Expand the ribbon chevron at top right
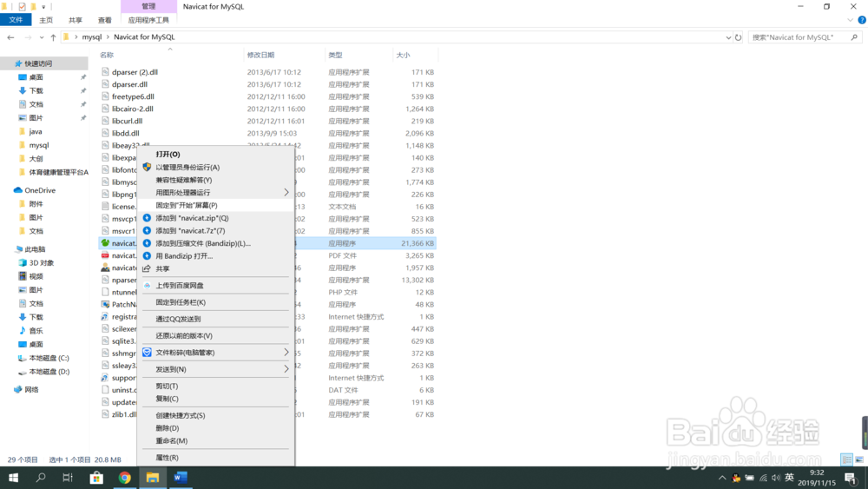Image resolution: width=868 pixels, height=489 pixels. (x=850, y=20)
